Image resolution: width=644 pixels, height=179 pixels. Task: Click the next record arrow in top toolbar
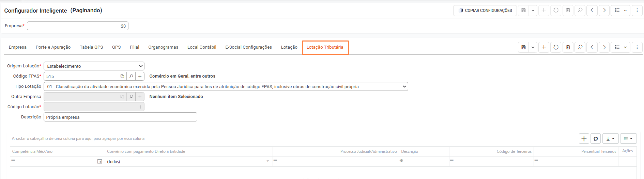604,11
